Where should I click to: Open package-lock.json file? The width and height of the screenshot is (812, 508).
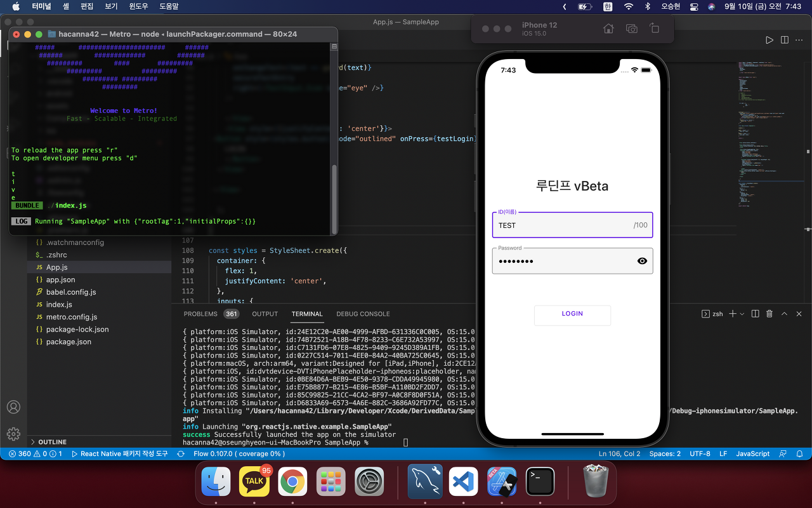(77, 330)
